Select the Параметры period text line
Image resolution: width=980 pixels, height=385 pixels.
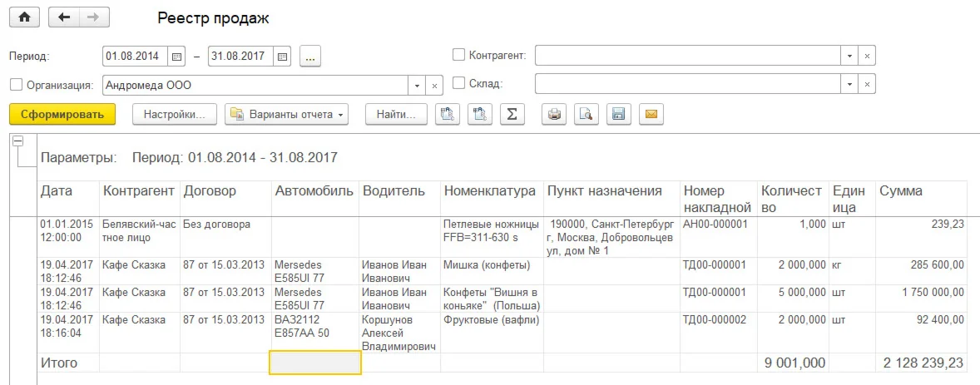[x=189, y=157]
